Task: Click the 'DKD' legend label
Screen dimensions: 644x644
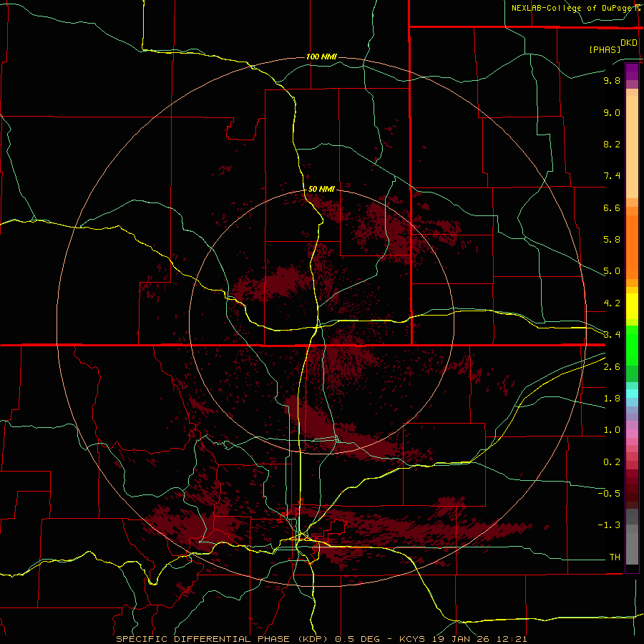Action: pos(629,43)
